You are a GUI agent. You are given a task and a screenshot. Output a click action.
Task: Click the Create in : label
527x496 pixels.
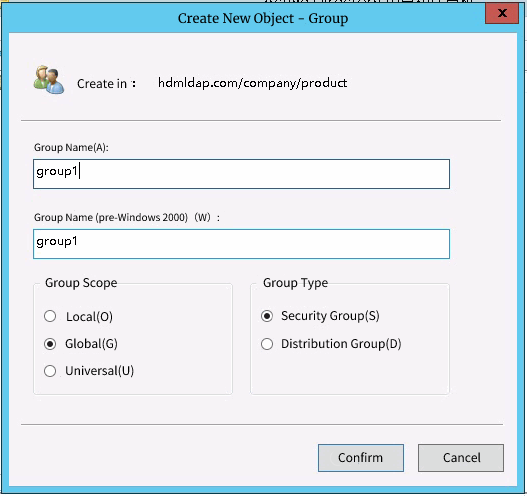[106, 84]
